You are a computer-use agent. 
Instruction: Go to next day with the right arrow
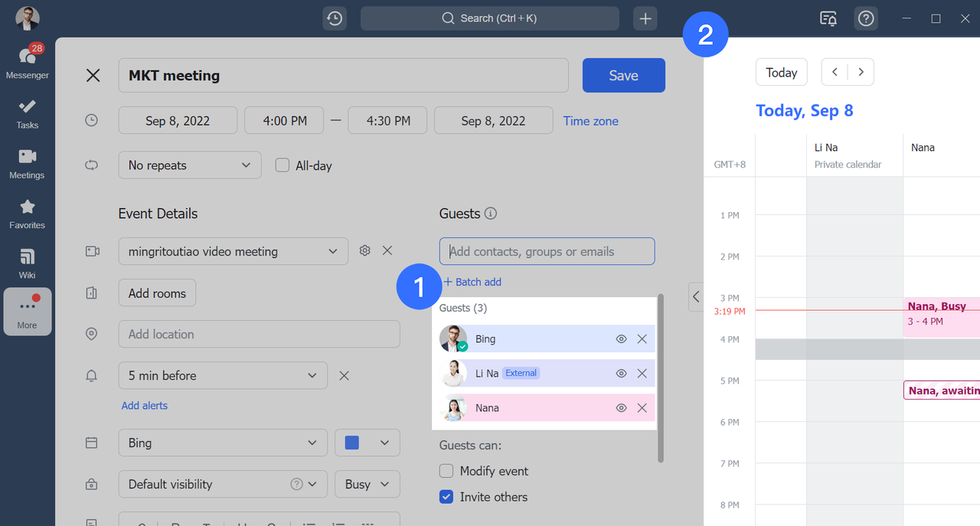pyautogui.click(x=861, y=72)
